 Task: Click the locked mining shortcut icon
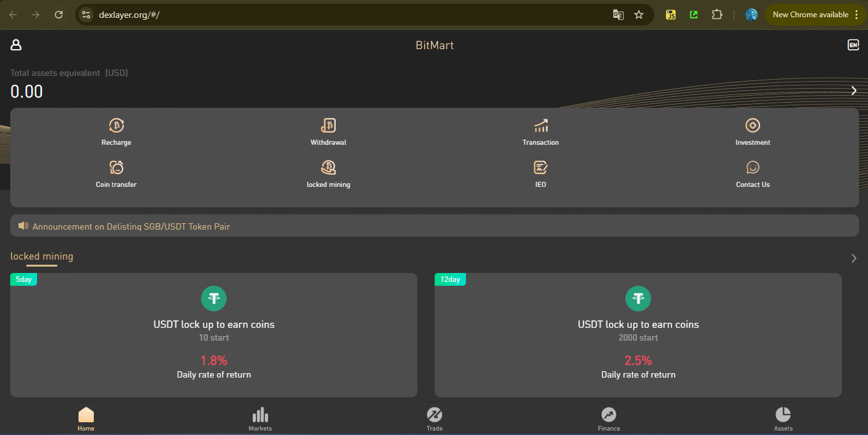coord(328,168)
